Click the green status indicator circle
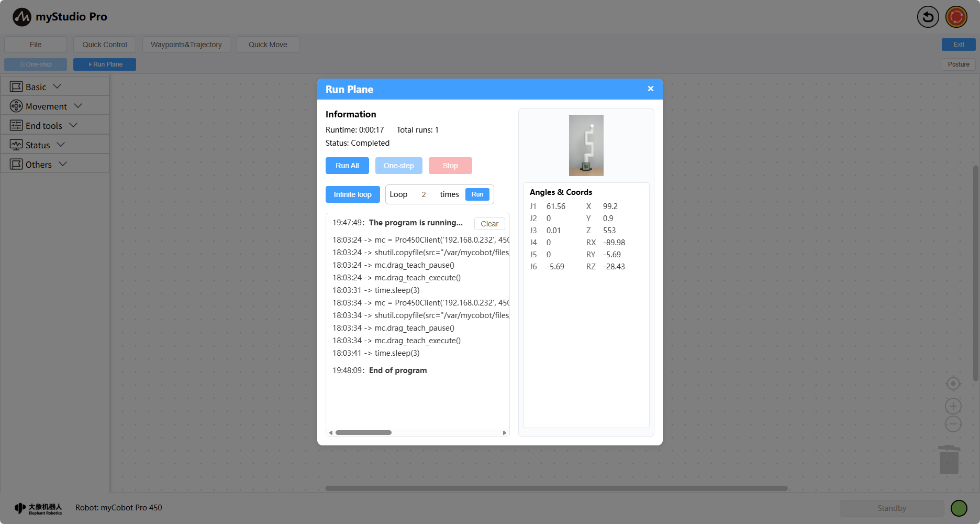Viewport: 980px width, 524px height. coord(959,508)
